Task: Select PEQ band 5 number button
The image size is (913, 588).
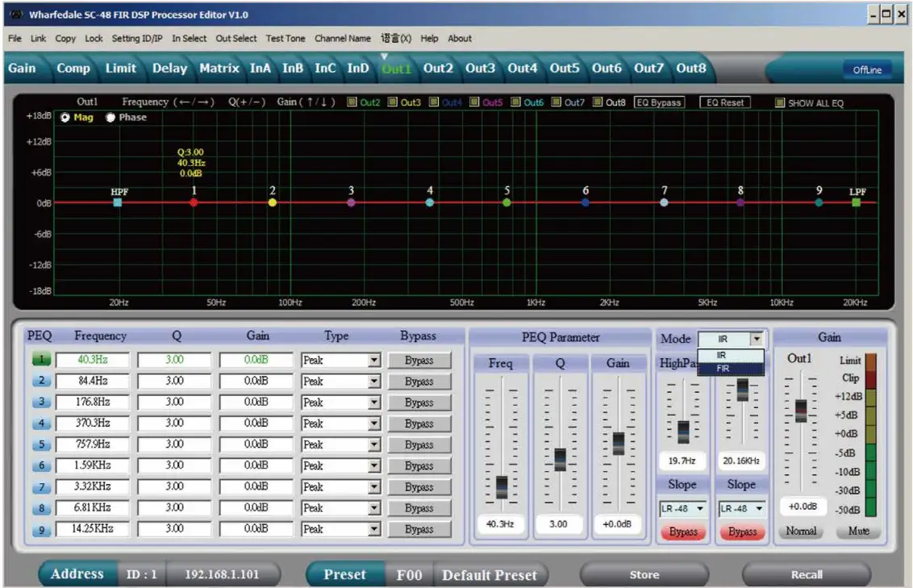Action: 41,444
